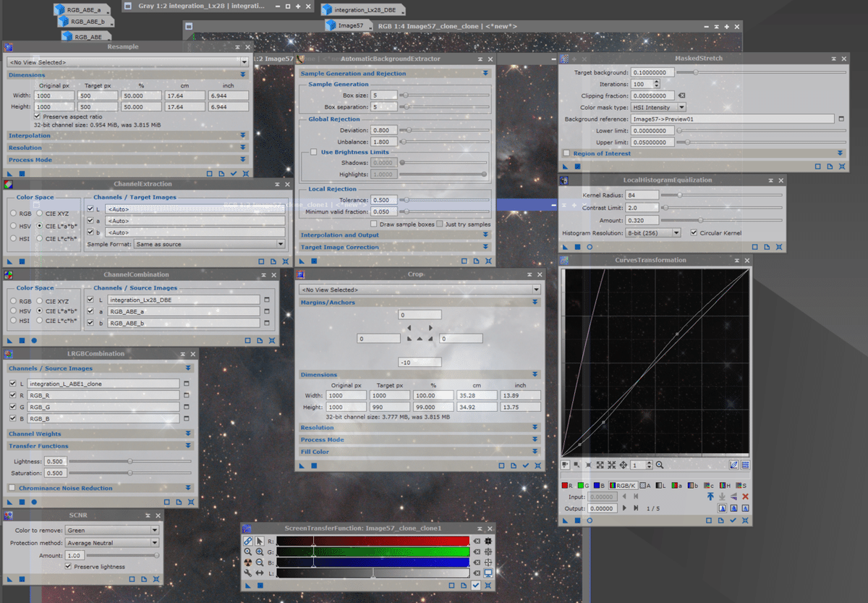Screen dimensions: 868x603
Task: Check Draw sample boxes option
Action: 374,224
